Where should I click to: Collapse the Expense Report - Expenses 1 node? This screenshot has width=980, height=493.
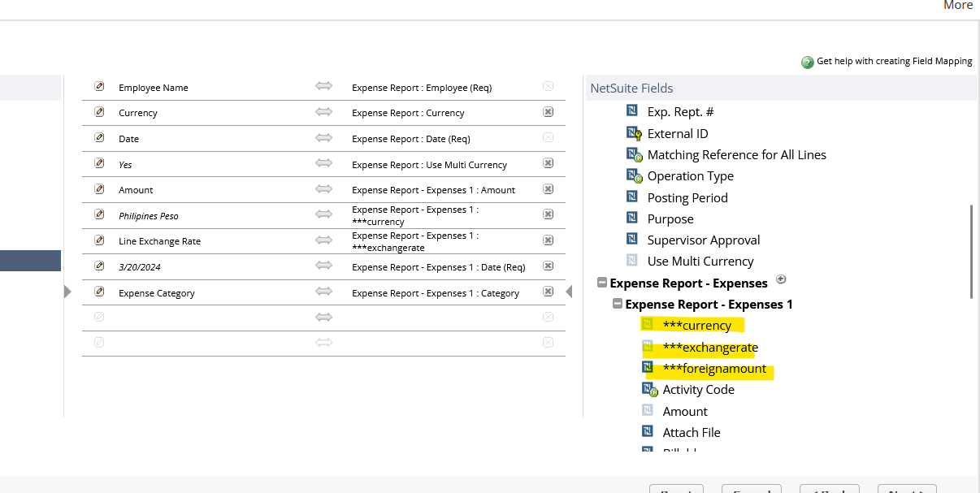(x=617, y=305)
